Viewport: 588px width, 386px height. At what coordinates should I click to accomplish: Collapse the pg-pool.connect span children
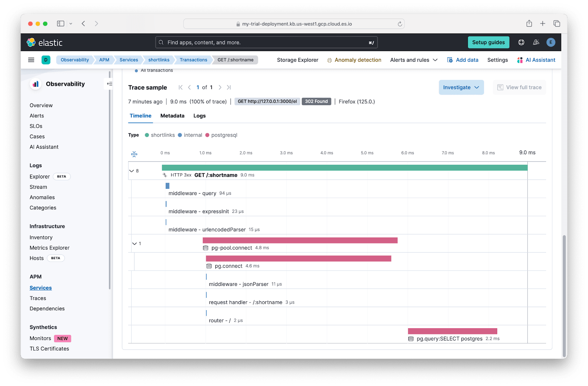(x=135, y=244)
